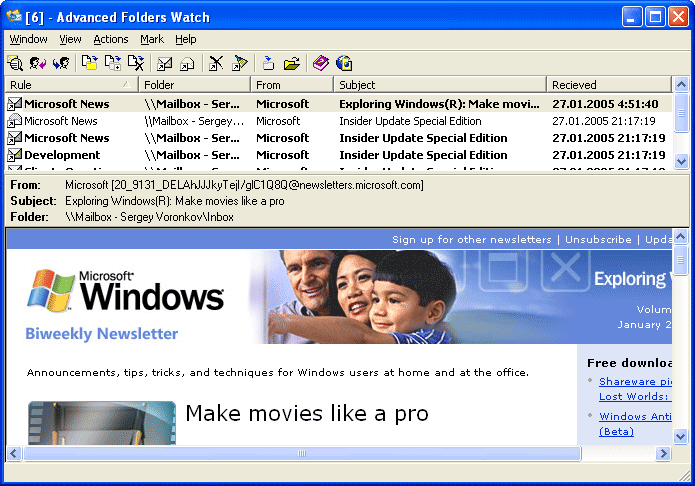Click the globe web page toolbar icon

(x=344, y=63)
